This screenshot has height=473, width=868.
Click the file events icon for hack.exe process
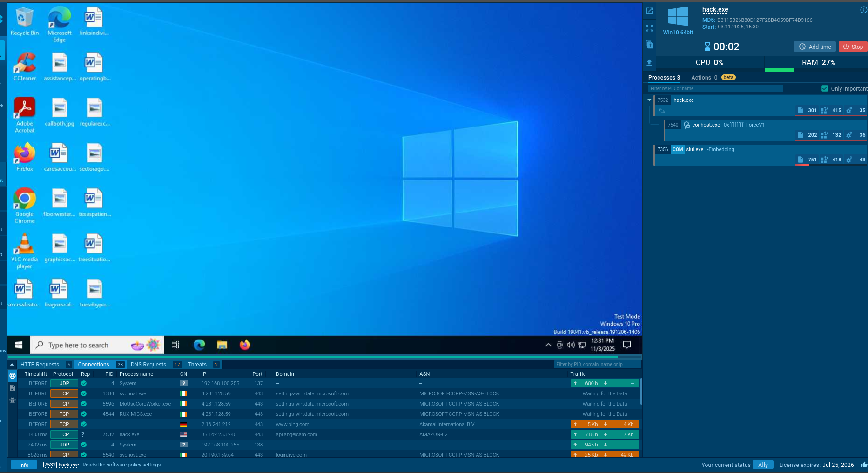[800, 110]
